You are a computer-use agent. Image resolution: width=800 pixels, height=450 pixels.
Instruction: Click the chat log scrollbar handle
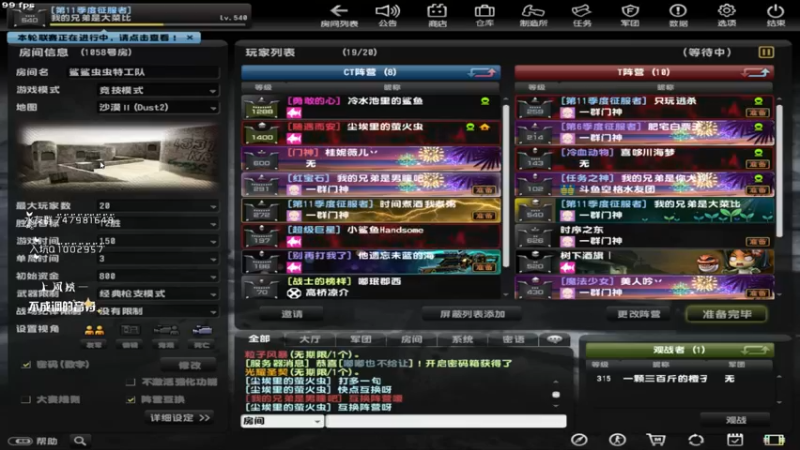(x=556, y=394)
